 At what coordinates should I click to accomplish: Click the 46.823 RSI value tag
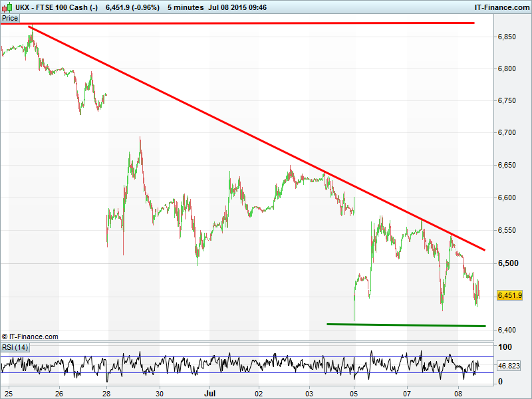pyautogui.click(x=509, y=366)
